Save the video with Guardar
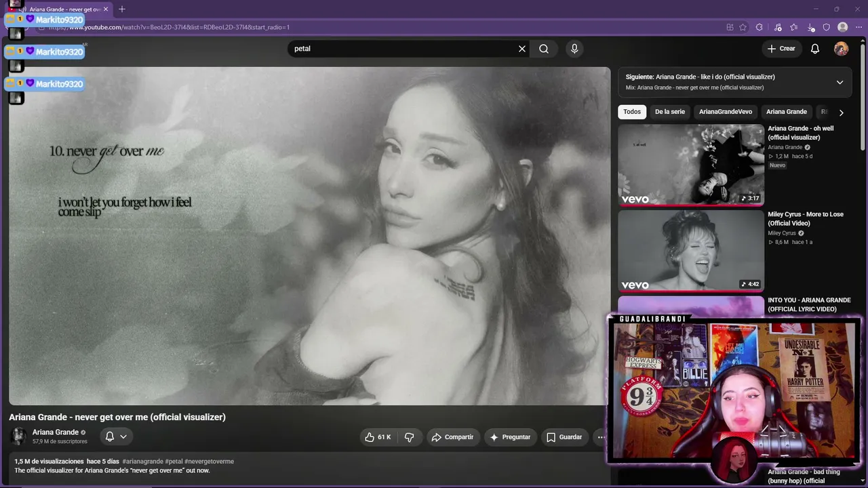 (564, 437)
